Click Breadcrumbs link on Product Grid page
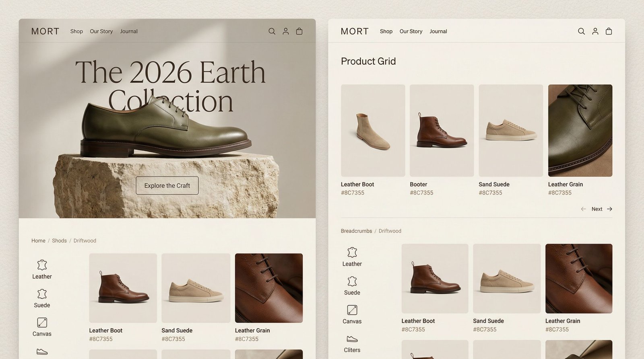The width and height of the screenshot is (644, 359). tap(356, 231)
